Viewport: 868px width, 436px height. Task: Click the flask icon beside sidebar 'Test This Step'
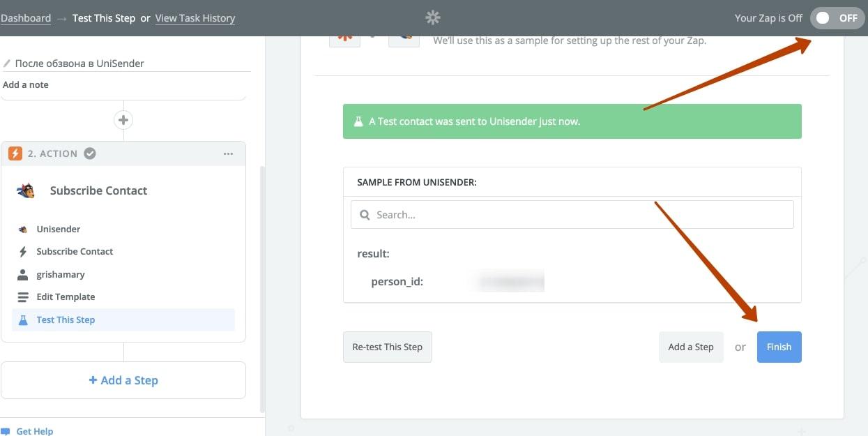pyautogui.click(x=23, y=320)
